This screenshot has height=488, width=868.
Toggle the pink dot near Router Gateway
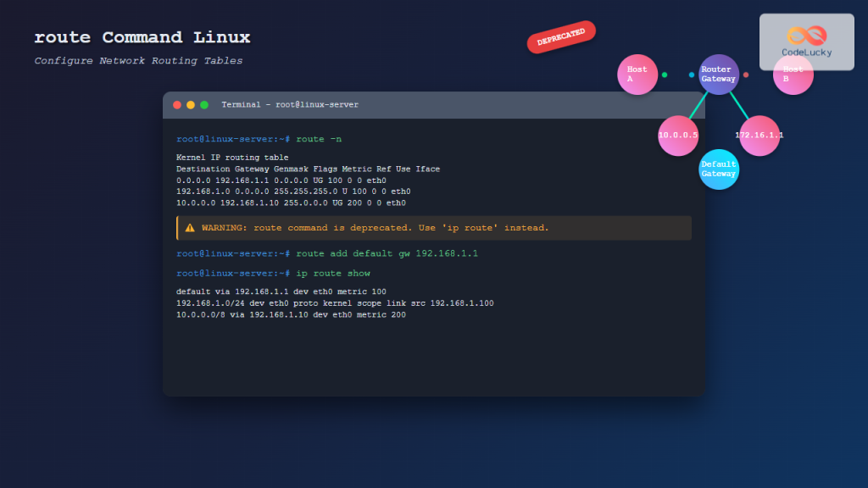(x=692, y=75)
